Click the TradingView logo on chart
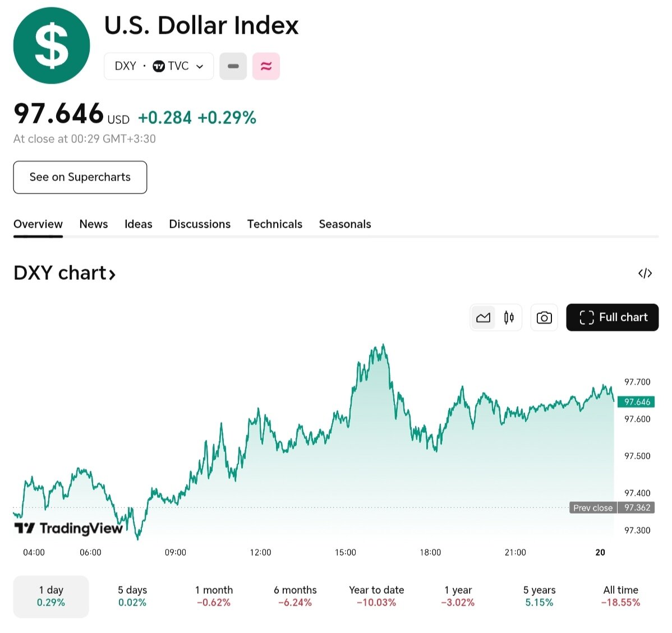The image size is (672, 633). [x=68, y=528]
